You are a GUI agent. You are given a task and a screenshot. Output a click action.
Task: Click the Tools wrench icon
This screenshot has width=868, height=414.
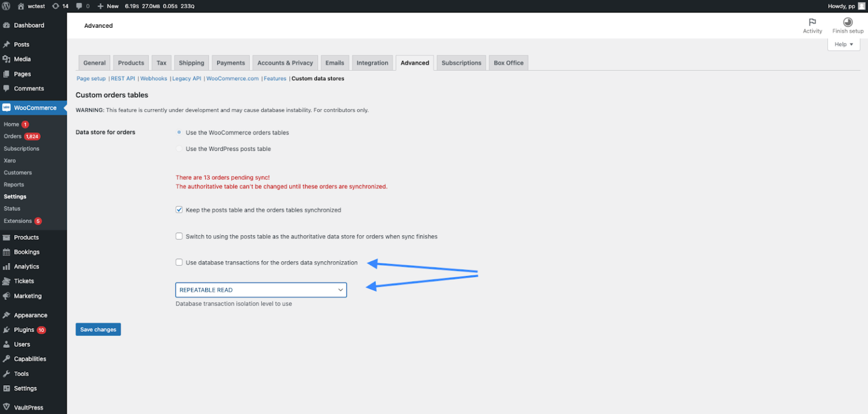tap(6, 374)
